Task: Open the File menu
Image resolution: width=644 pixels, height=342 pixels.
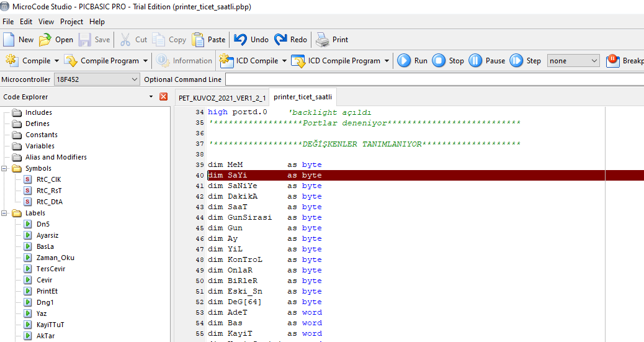Action: [8, 22]
